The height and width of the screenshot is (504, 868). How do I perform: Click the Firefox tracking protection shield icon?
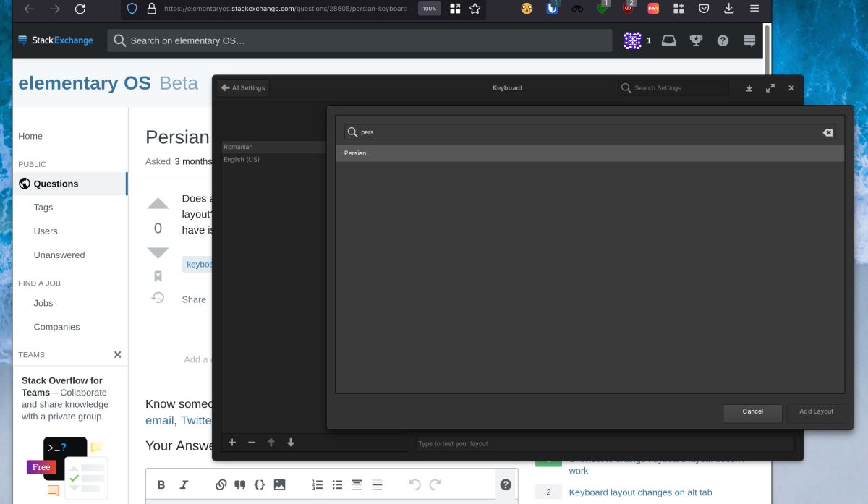click(x=132, y=9)
